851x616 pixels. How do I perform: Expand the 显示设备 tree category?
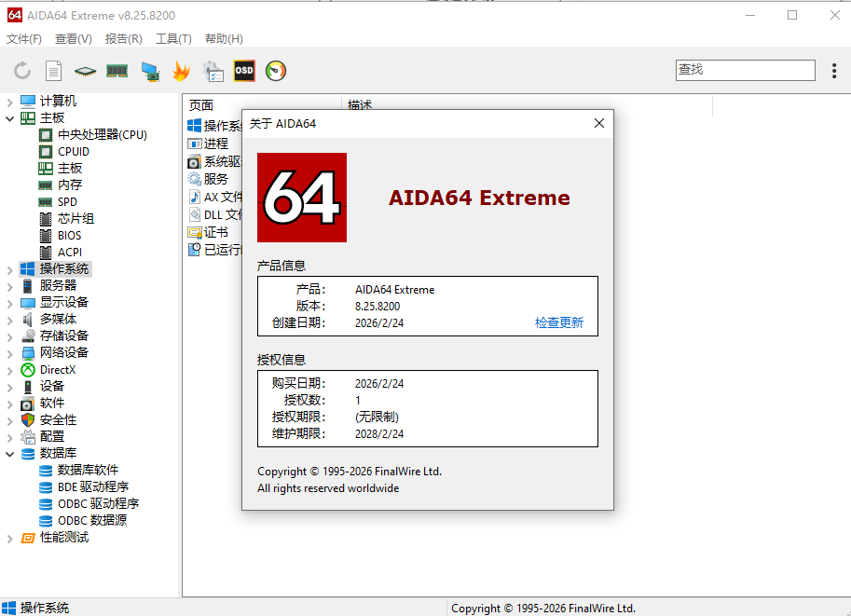[x=7, y=302]
